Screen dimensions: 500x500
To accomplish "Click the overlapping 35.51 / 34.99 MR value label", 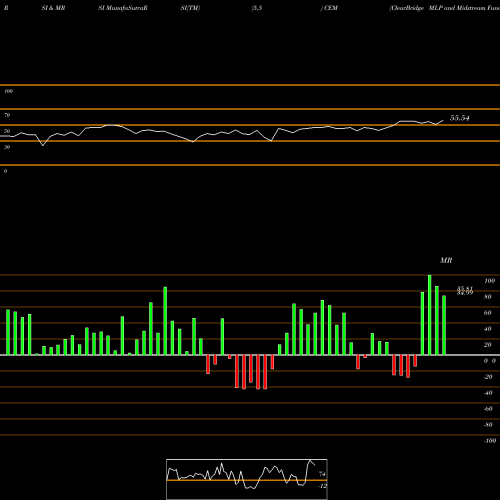I will (465, 291).
